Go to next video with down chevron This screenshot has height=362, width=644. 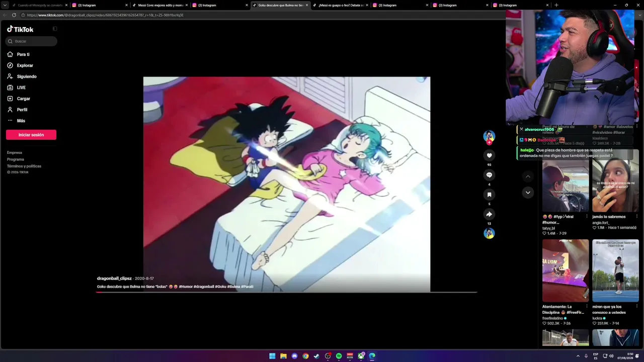(x=528, y=193)
